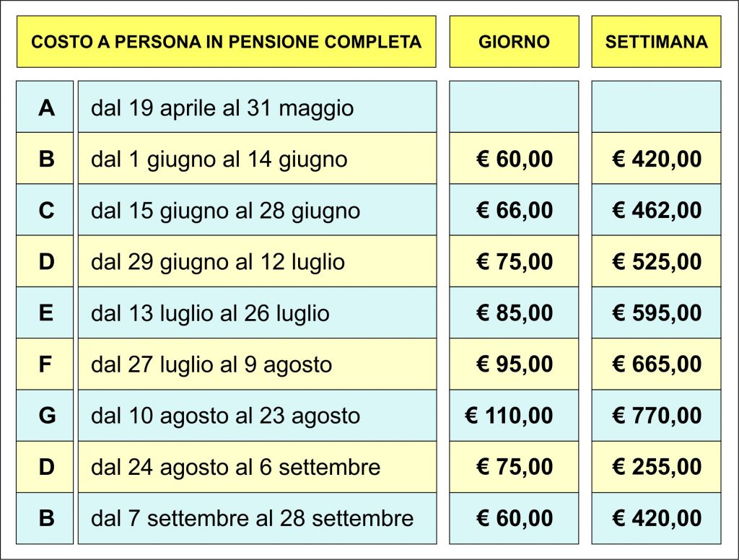Click the dal 1 giugno al 14 giugno period
Image resolution: width=739 pixels, height=560 pixels.
pyautogui.click(x=258, y=158)
